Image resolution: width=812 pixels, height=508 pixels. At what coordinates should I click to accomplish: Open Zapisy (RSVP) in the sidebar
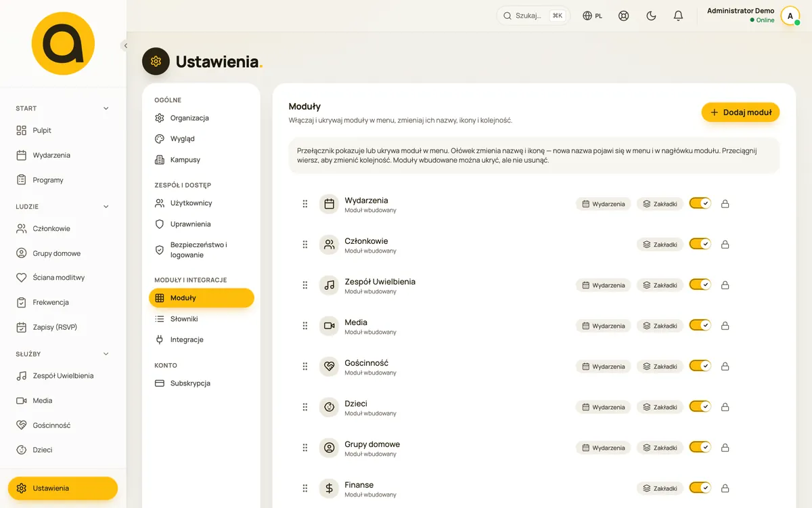coord(63,327)
